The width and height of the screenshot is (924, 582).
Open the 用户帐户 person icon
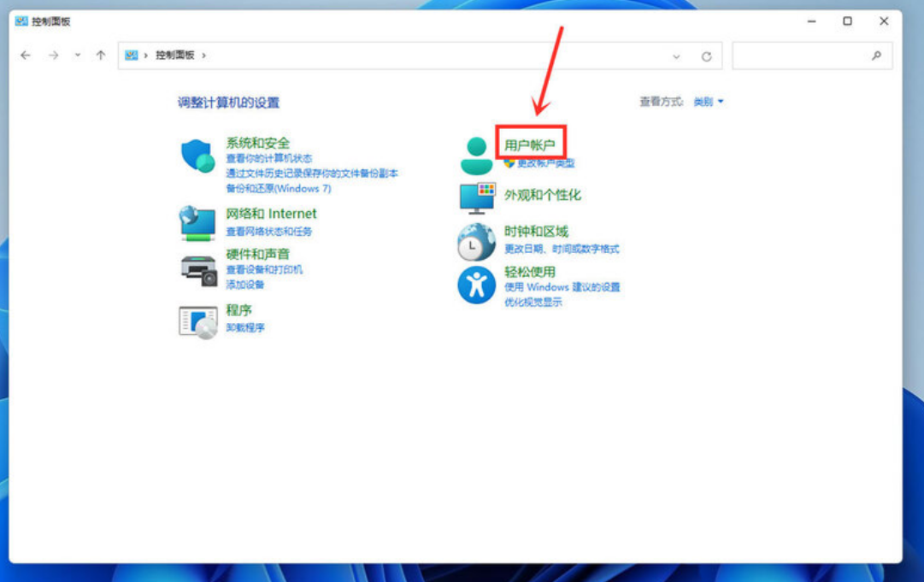click(476, 156)
